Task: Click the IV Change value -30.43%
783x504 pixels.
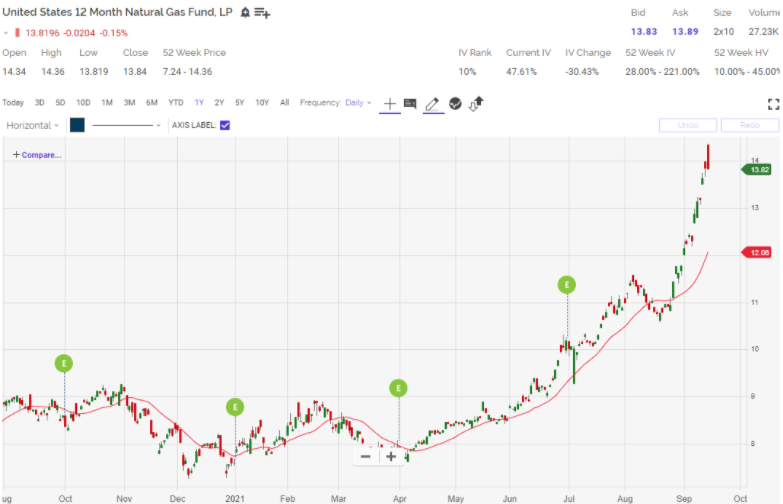Action: pos(582,71)
